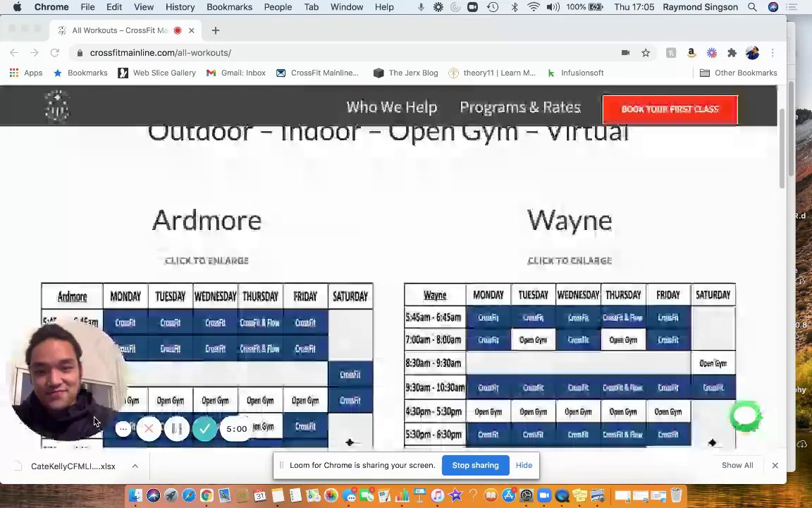Open the Apps shortcut in the bookmarks bar
Screen dimensions: 812x508
click(x=26, y=73)
